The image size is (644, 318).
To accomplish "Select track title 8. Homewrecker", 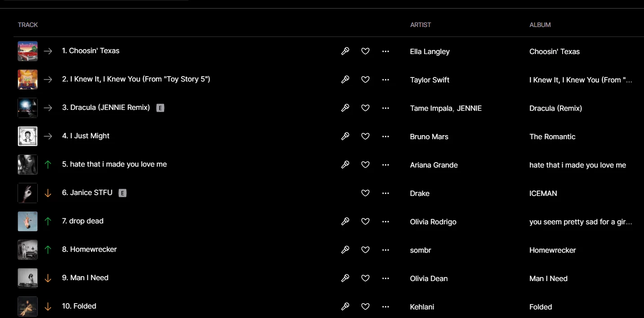I will pos(89,250).
